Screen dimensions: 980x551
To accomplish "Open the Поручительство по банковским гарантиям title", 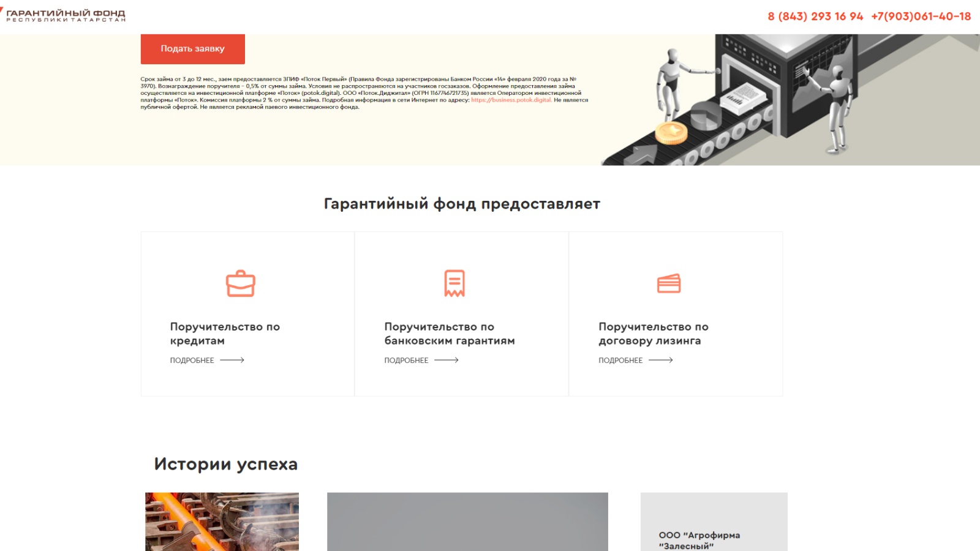I will tap(449, 334).
